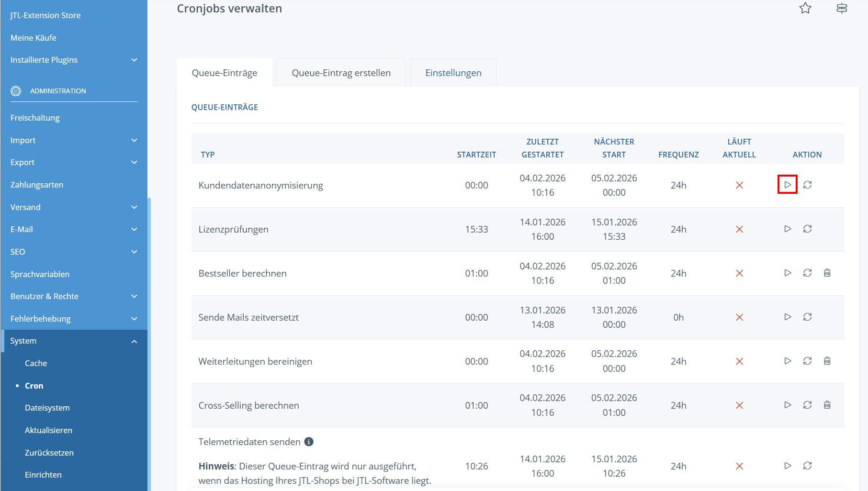Reset the Lizenzprüfungen queue entry
Viewport: 868px width, 491px height.
click(x=807, y=229)
